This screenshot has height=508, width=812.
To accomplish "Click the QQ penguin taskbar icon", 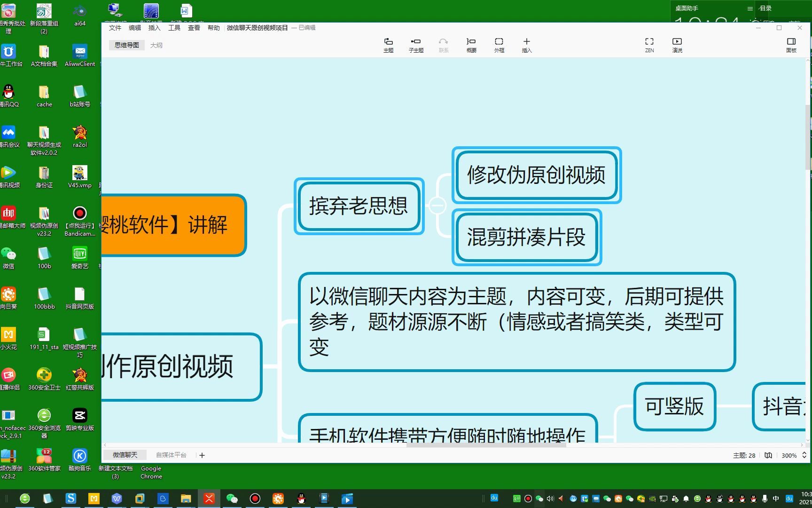I will click(301, 499).
